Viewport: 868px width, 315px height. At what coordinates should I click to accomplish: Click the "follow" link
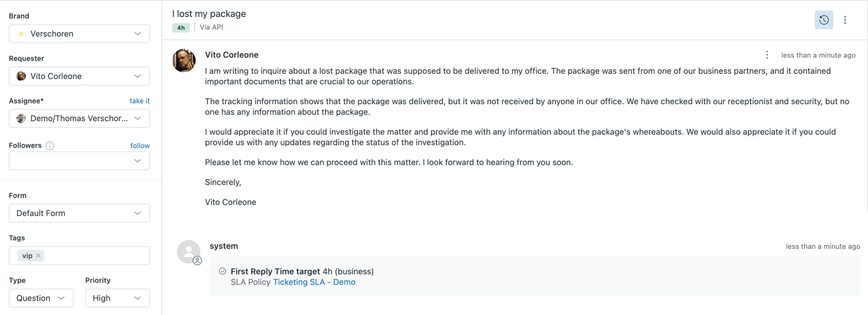(140, 146)
